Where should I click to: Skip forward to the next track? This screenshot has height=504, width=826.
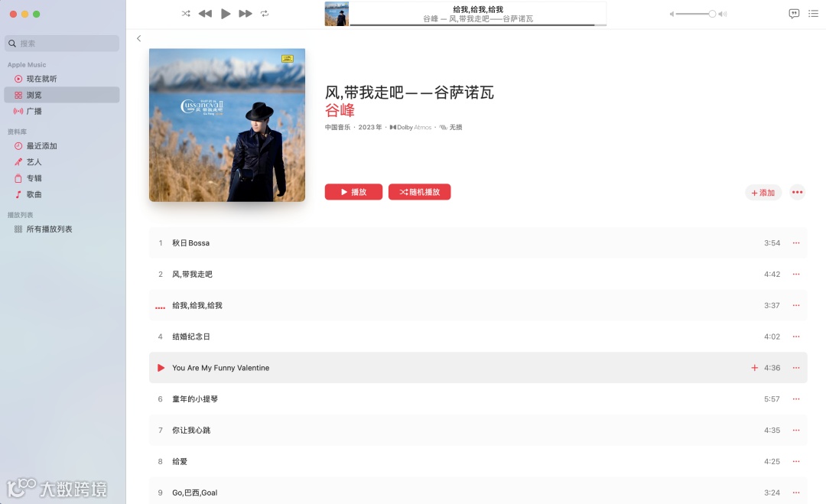click(x=246, y=14)
